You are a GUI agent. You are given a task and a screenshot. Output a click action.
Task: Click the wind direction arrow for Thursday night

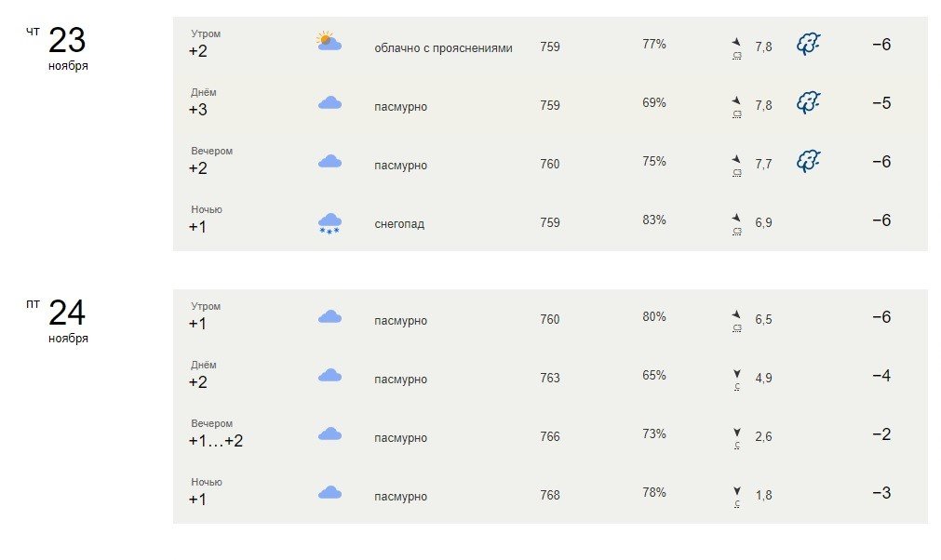click(x=736, y=218)
